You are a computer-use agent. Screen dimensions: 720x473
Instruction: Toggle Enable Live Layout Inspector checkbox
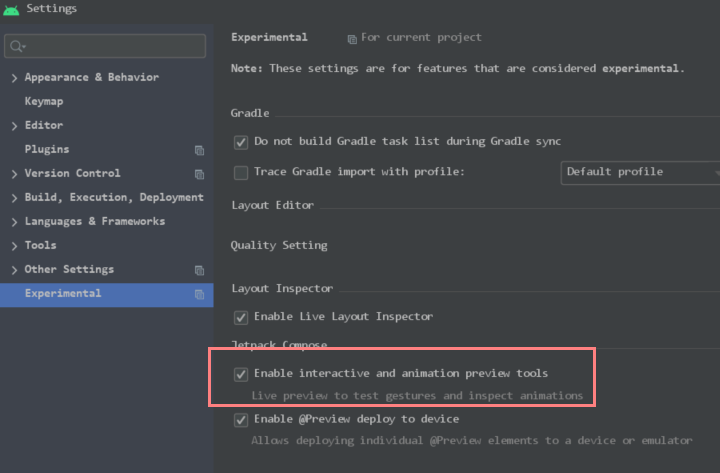(x=241, y=317)
